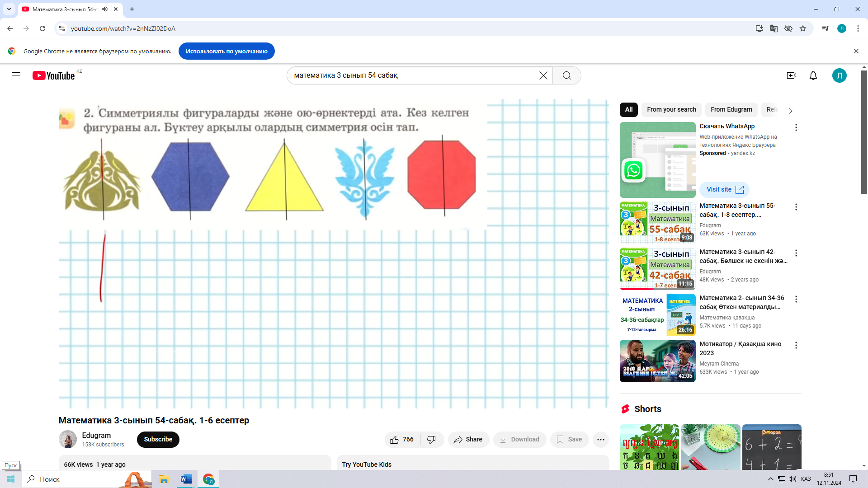The width and height of the screenshot is (868, 488).
Task: Select the From your search chip
Action: pyautogui.click(x=671, y=109)
